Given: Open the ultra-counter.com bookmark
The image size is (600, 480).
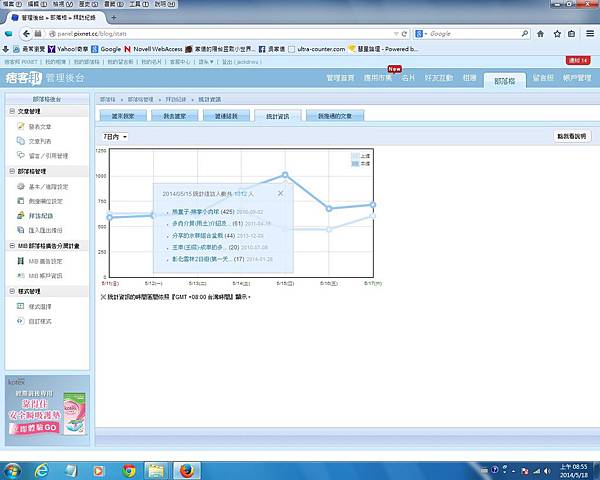Looking at the screenshot, I should coord(317,49).
